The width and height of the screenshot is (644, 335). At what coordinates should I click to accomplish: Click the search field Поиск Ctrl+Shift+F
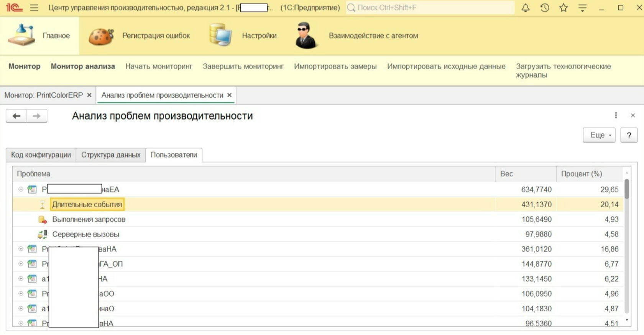430,8
